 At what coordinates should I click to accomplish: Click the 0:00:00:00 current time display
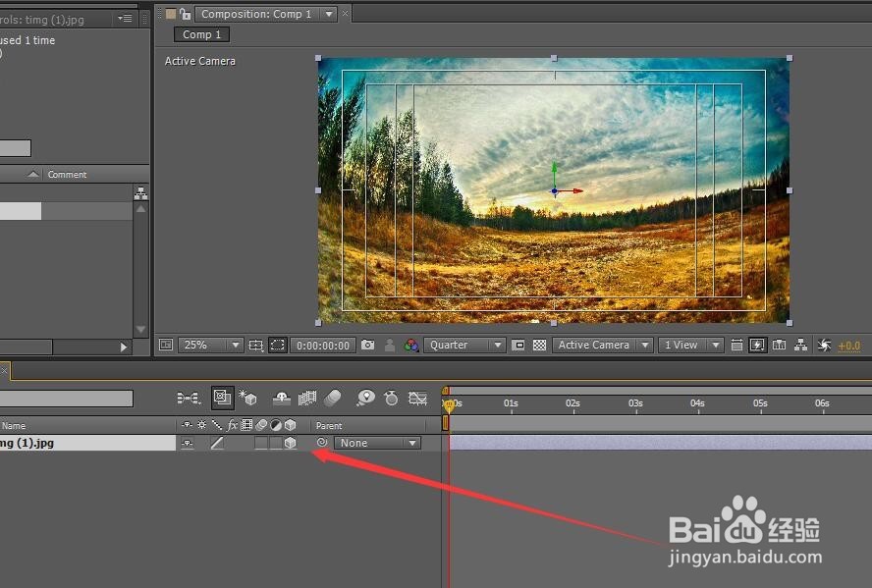pos(323,346)
